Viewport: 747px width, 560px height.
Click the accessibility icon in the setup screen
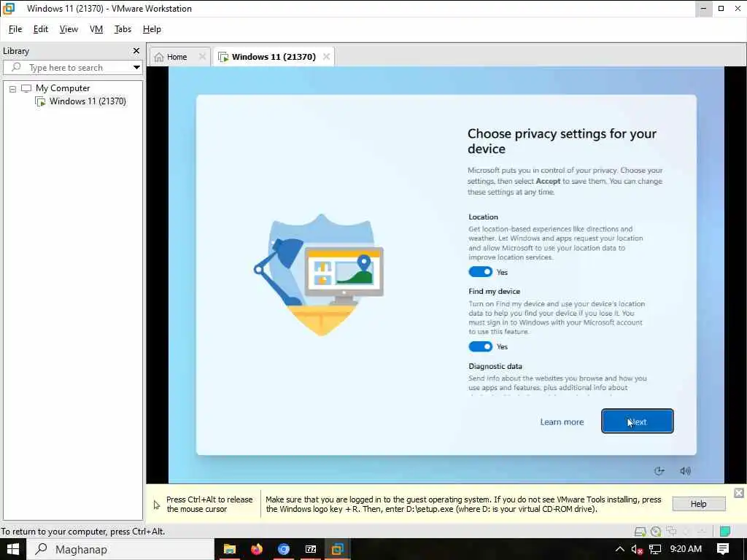(x=659, y=471)
